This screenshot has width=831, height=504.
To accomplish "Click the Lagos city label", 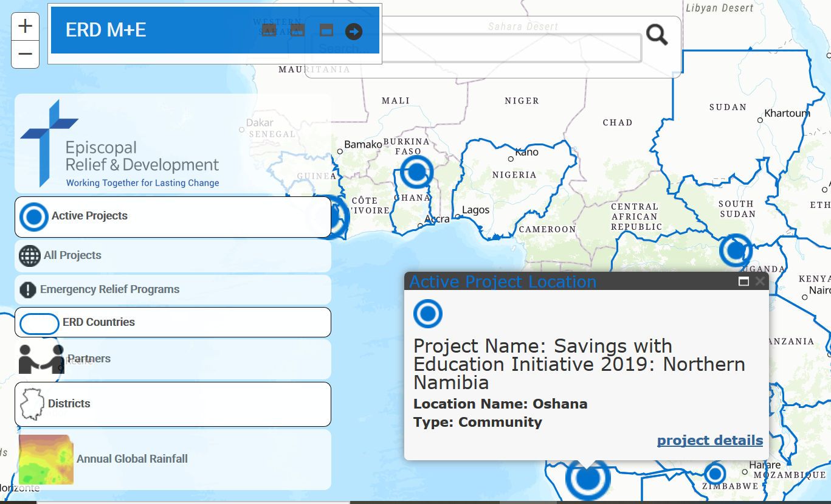I will point(475,210).
